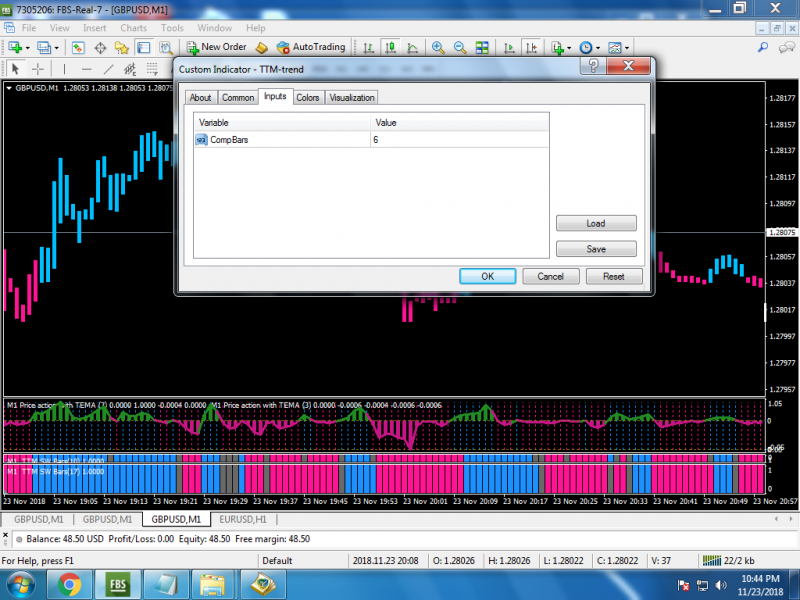Open the Insert menu
The height and width of the screenshot is (600, 800).
point(94,28)
